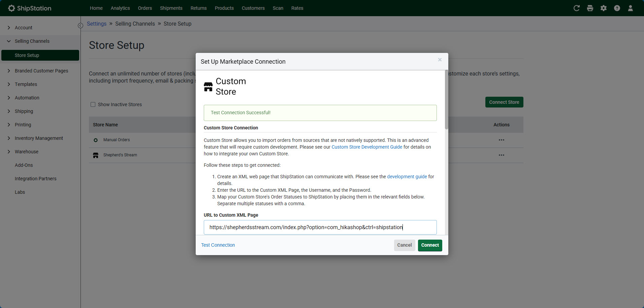Open the settings gear icon

pyautogui.click(x=603, y=8)
